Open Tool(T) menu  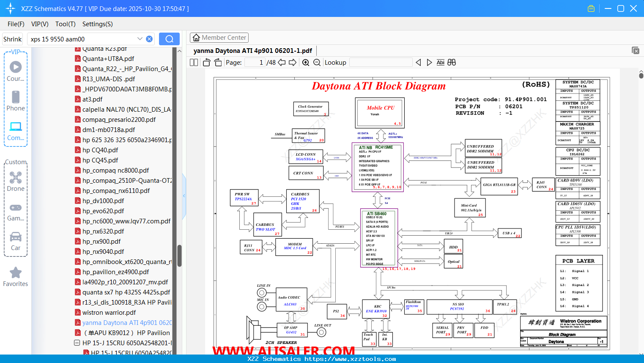point(66,24)
